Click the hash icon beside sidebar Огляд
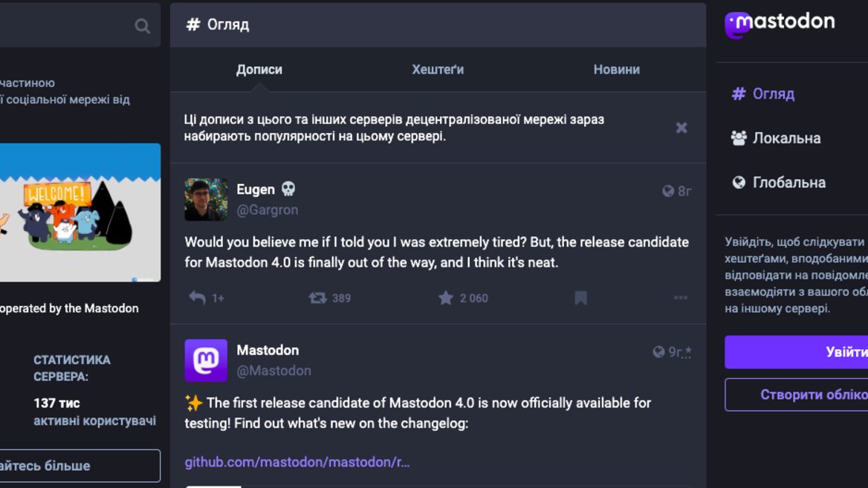868x488 pixels. point(739,94)
